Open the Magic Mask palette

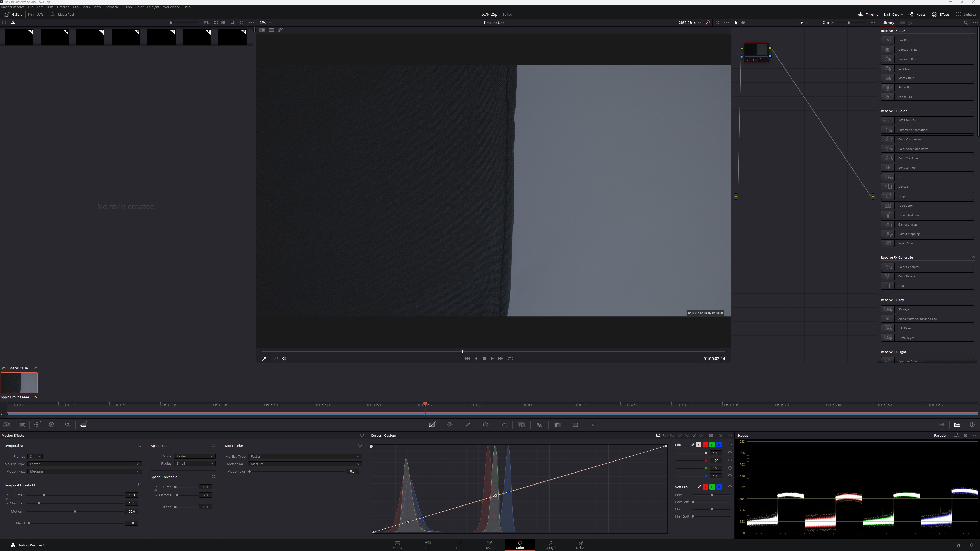pos(522,425)
